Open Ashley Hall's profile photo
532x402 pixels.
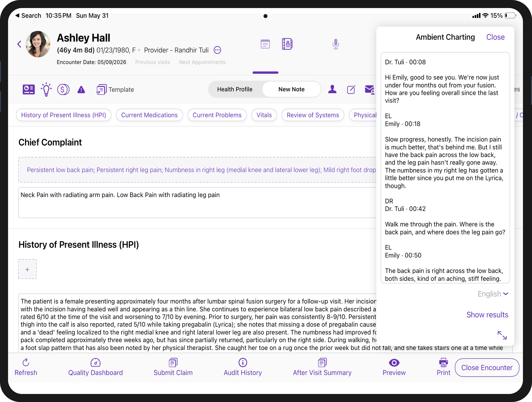pyautogui.click(x=38, y=44)
